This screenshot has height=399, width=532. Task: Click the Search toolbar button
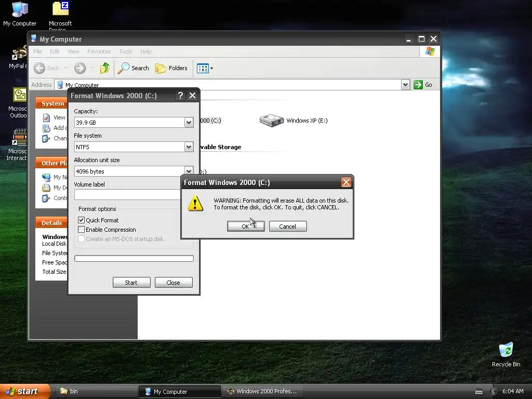point(134,68)
